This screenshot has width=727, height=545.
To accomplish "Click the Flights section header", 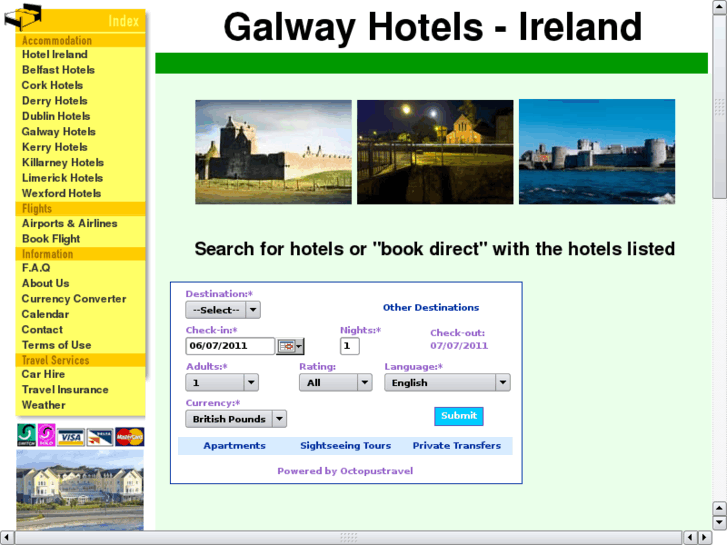I will pyautogui.click(x=37, y=209).
